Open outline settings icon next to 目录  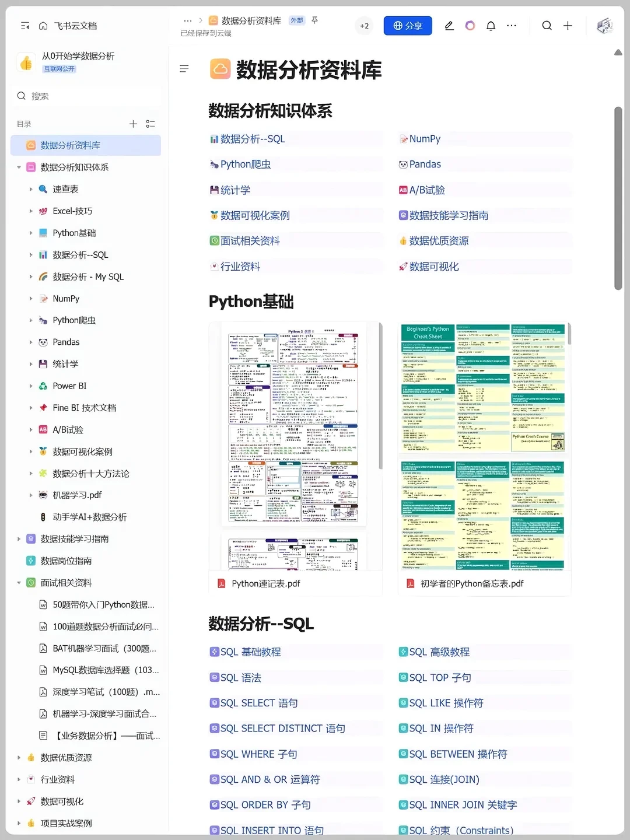click(150, 124)
